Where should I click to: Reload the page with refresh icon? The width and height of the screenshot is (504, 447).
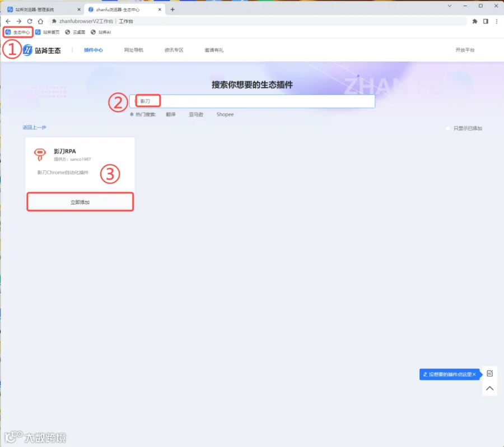click(30, 21)
